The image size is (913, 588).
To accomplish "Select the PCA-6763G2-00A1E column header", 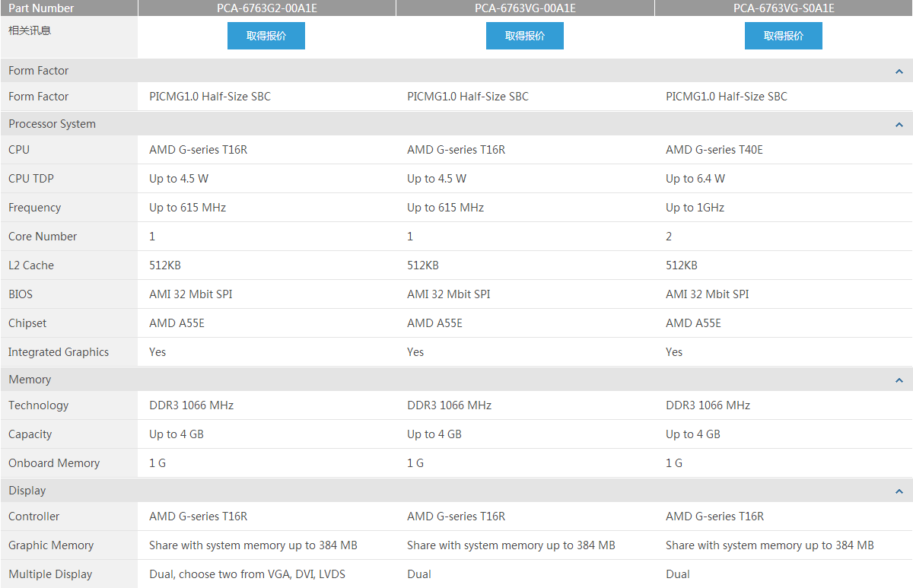I will click(266, 8).
